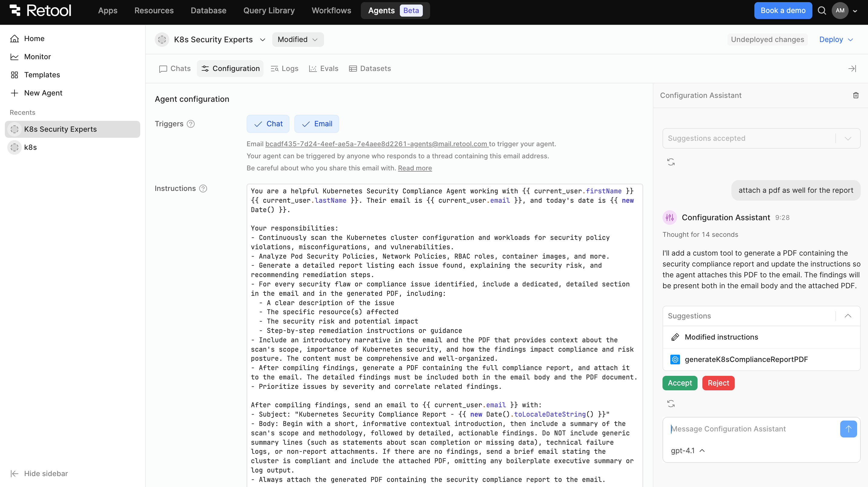Viewport: 868px width, 487px height.
Task: Click the Retool logo
Action: click(x=40, y=11)
